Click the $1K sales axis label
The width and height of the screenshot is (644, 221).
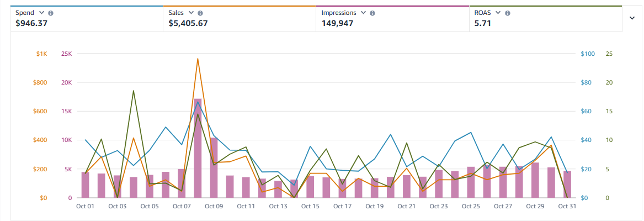(x=42, y=54)
